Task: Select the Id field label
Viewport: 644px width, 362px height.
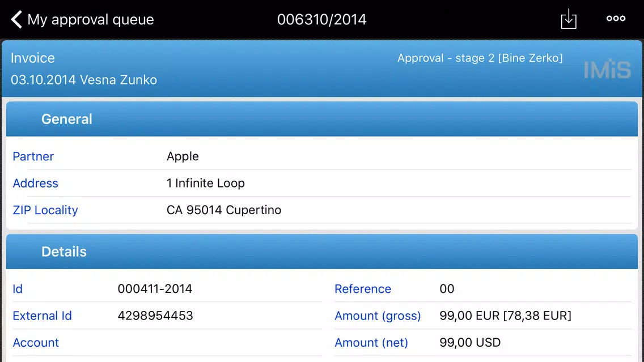Action: click(18, 289)
